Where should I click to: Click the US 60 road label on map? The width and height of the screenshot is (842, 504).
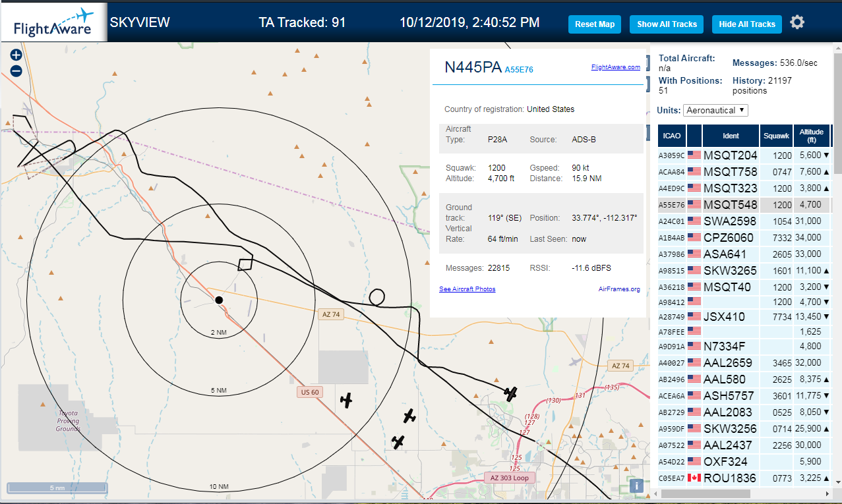tap(309, 392)
